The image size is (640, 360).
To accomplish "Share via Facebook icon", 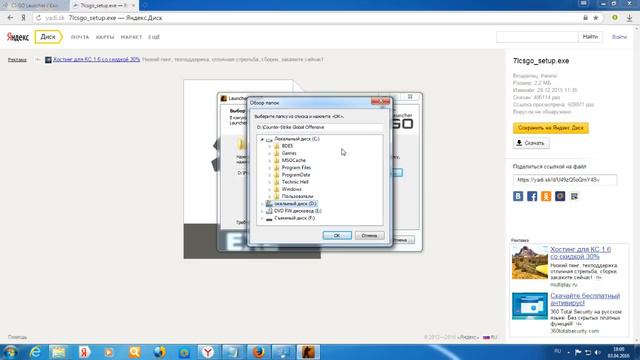I will 532,196.
